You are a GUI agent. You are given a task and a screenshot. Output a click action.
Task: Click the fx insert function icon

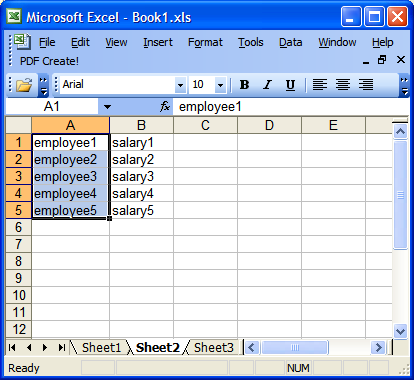(x=165, y=107)
